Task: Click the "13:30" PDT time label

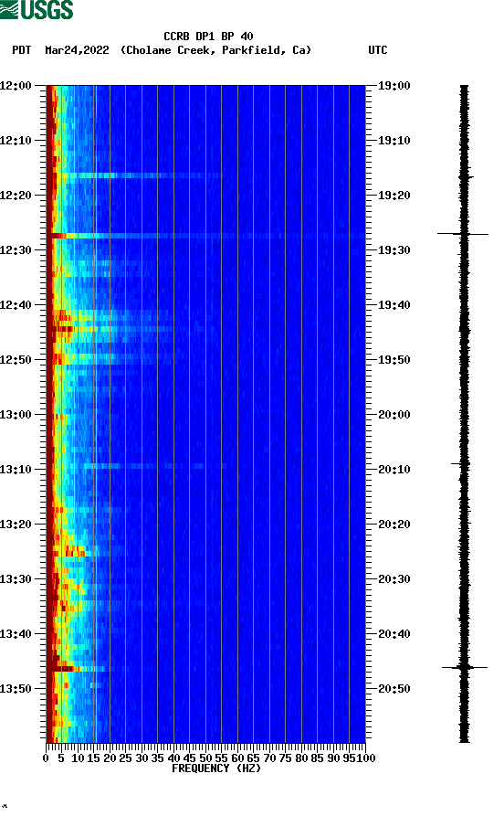Action: pos(16,579)
